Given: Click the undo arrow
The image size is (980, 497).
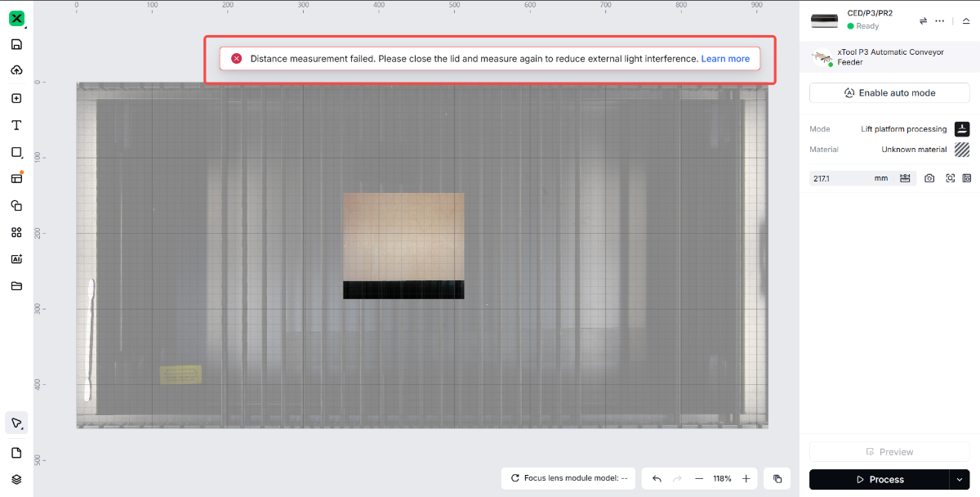Looking at the screenshot, I should (657, 479).
